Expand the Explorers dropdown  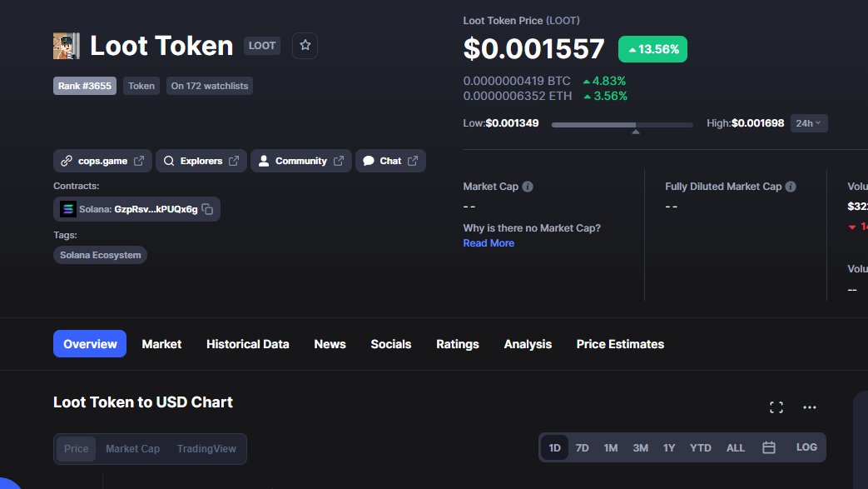click(201, 161)
